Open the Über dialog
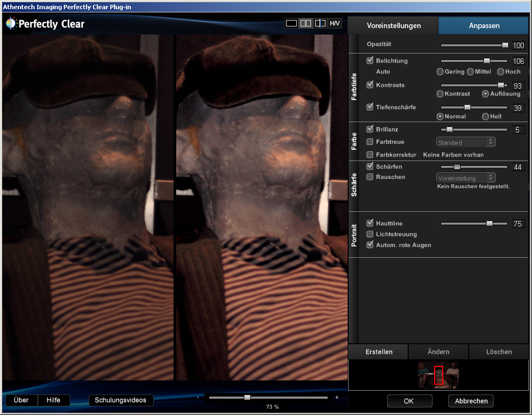The height and width of the screenshot is (415, 532). pyautogui.click(x=21, y=400)
